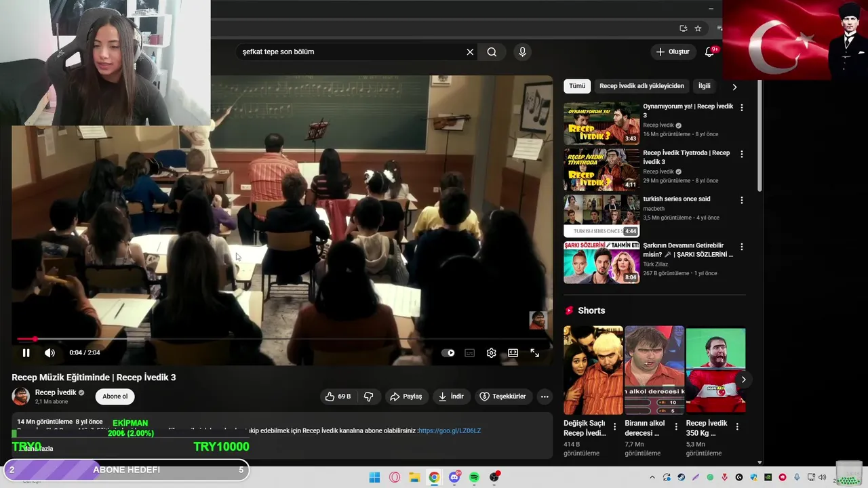Open Spotify from the taskbar
Screen dimensions: 868x488
coord(474,477)
